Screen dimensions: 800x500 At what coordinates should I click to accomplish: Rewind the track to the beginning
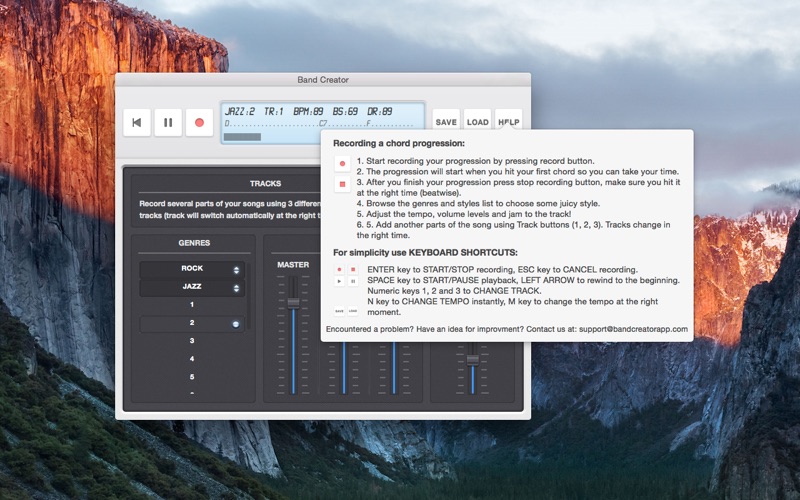click(137, 123)
